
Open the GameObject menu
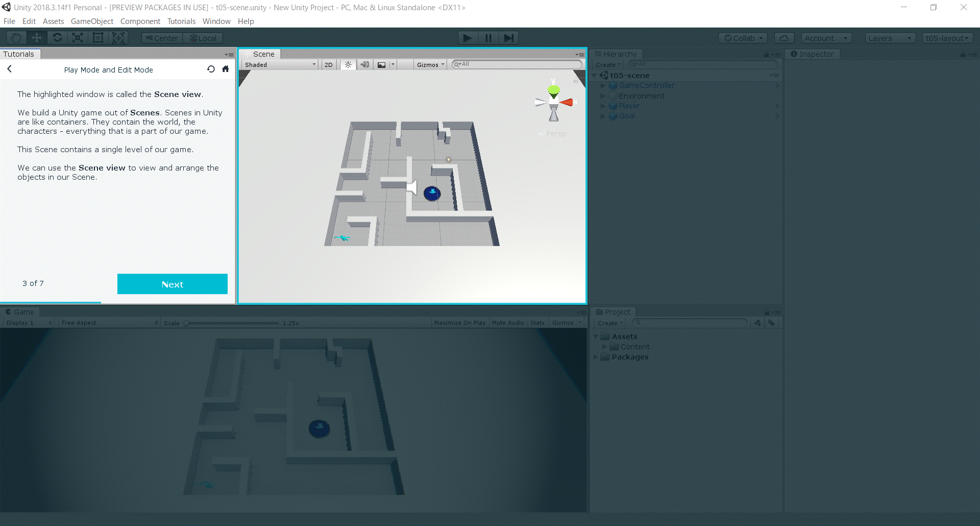92,21
